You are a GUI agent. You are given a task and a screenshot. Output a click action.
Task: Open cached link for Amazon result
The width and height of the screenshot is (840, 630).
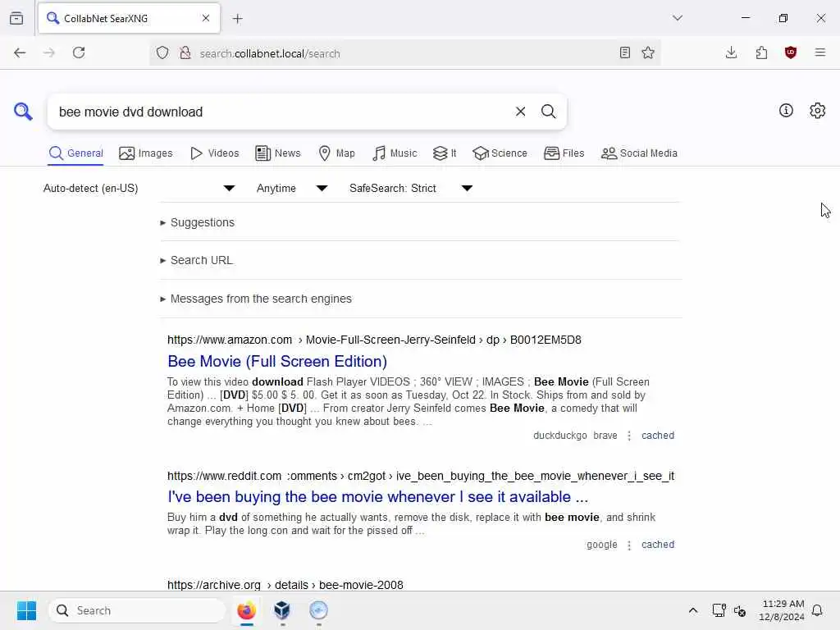(658, 436)
